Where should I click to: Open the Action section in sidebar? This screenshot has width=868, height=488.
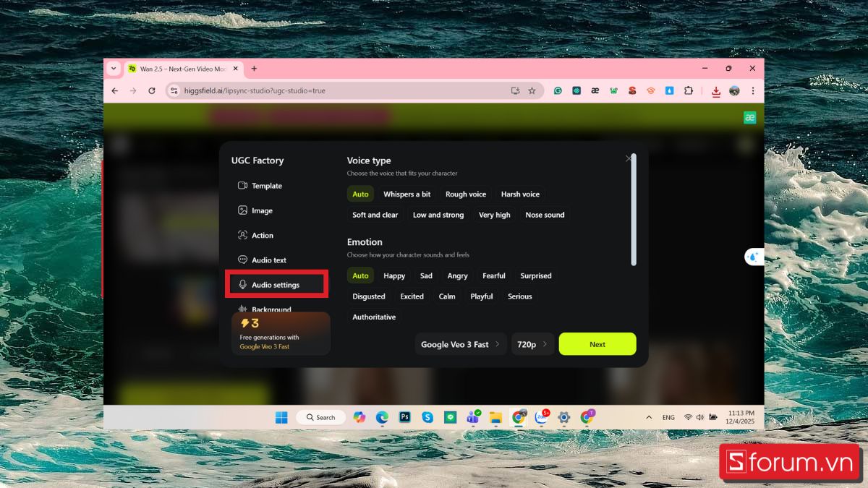click(x=255, y=235)
